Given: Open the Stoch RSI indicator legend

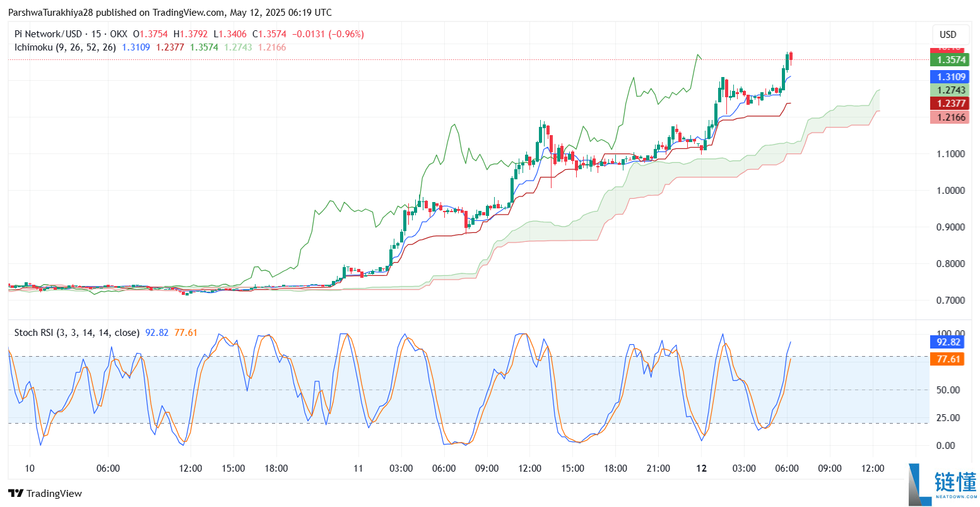Looking at the screenshot, I should click(76, 333).
